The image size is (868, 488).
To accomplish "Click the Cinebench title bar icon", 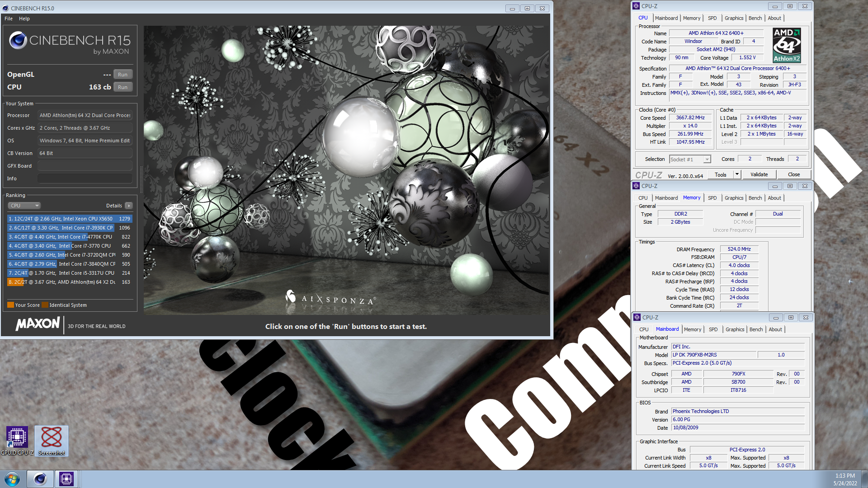I will (x=5, y=8).
